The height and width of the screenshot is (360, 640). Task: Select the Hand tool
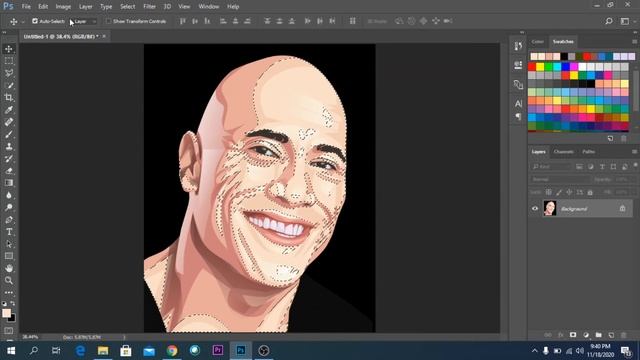[x=9, y=268]
